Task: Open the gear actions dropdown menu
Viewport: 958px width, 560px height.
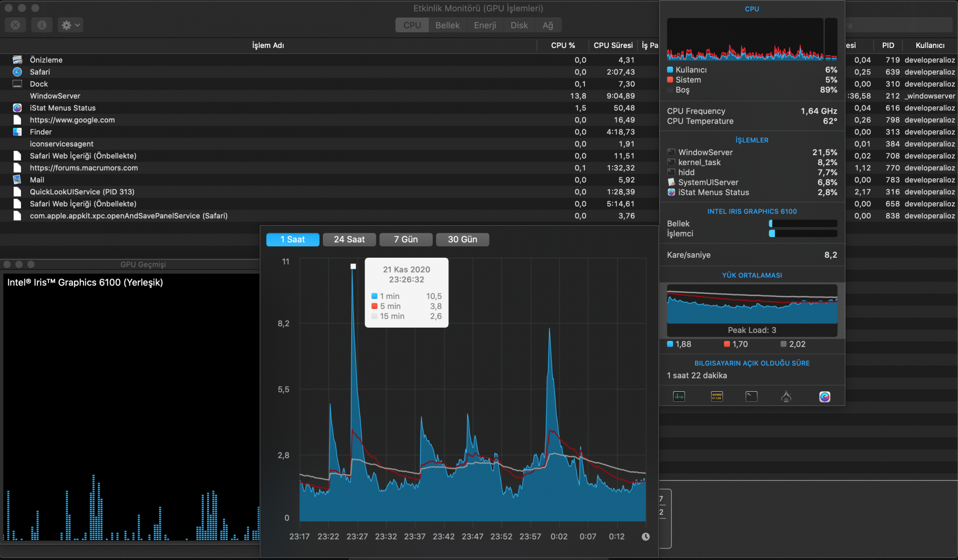Action: 70,25
